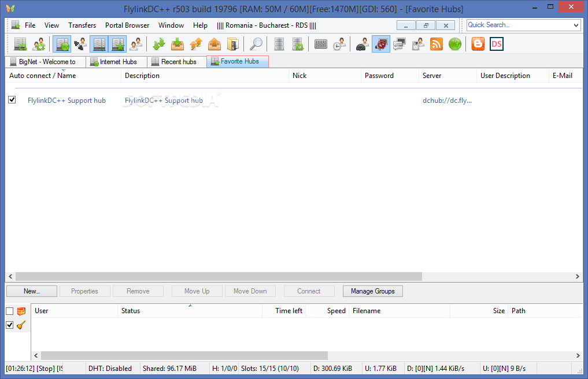This screenshot has width=588, height=379.
Task: Tick the unchecked box beside orange stack icon
Action: coord(10,311)
